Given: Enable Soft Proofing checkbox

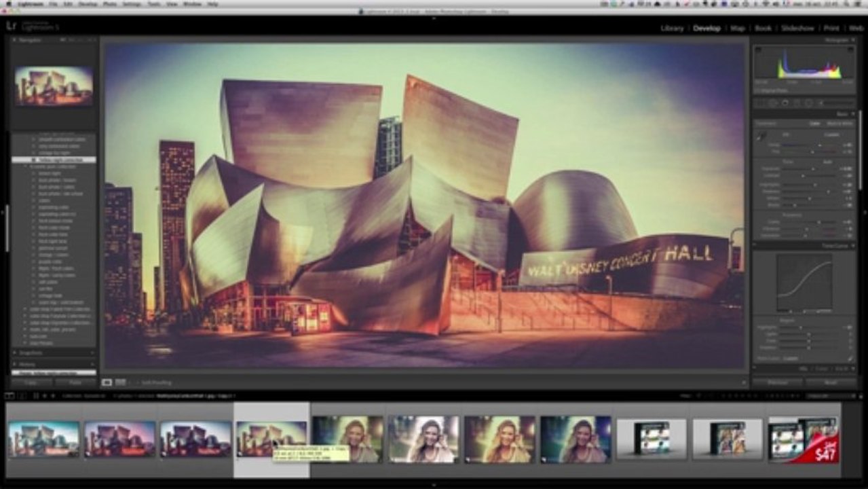Looking at the screenshot, I should 137,382.
